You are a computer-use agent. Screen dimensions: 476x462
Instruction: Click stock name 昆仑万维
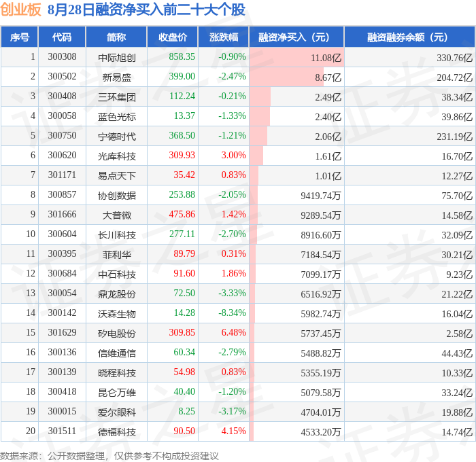[116, 393]
